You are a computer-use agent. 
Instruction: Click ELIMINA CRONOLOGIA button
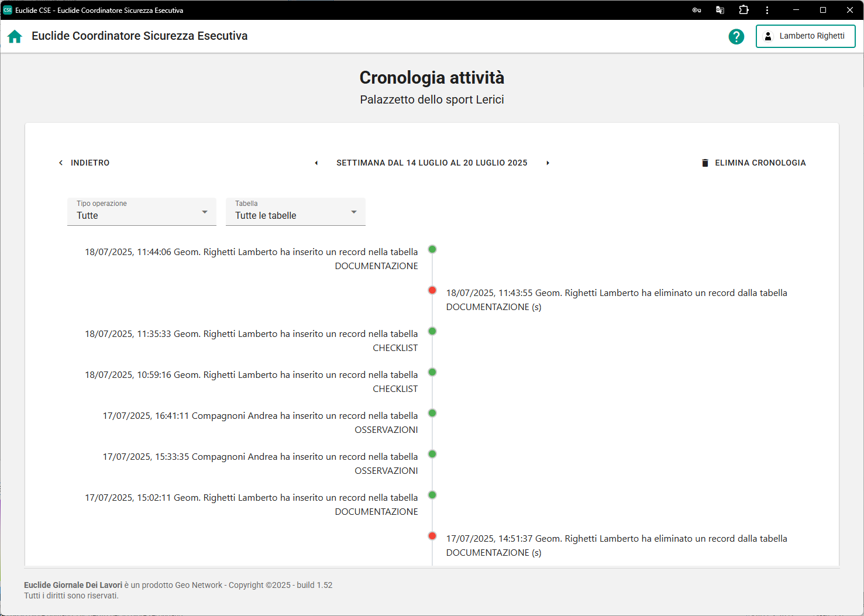click(753, 163)
